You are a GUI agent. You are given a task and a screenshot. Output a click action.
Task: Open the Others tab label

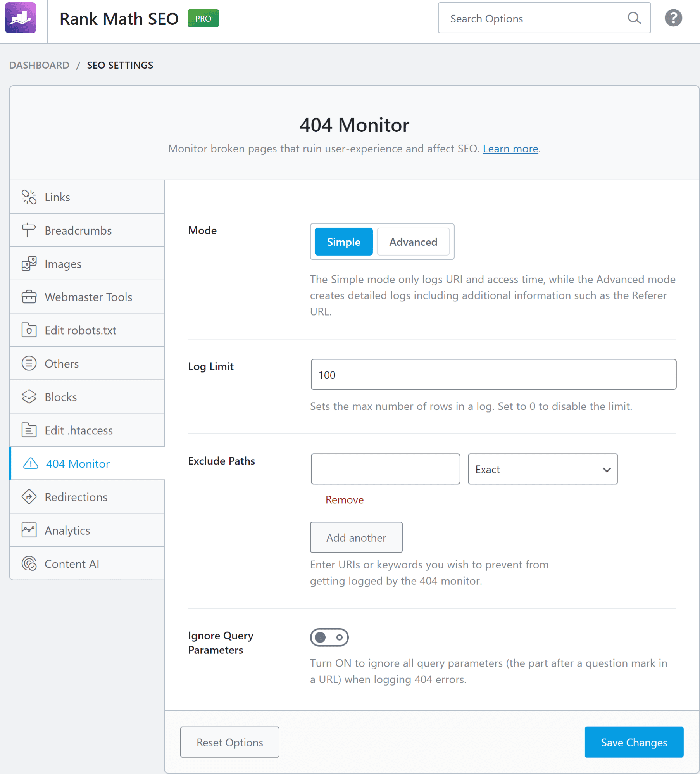pos(62,364)
